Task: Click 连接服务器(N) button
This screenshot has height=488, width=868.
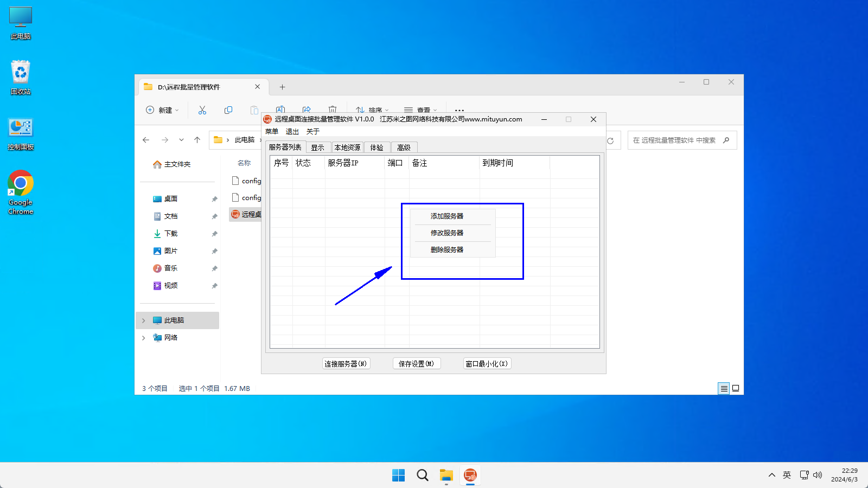Action: (x=346, y=364)
